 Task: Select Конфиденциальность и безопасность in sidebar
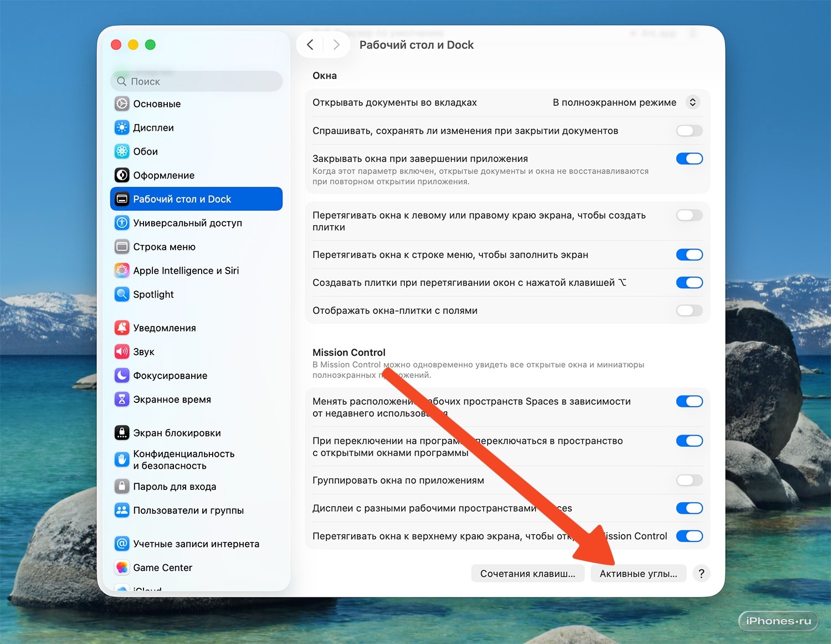pyautogui.click(x=196, y=459)
